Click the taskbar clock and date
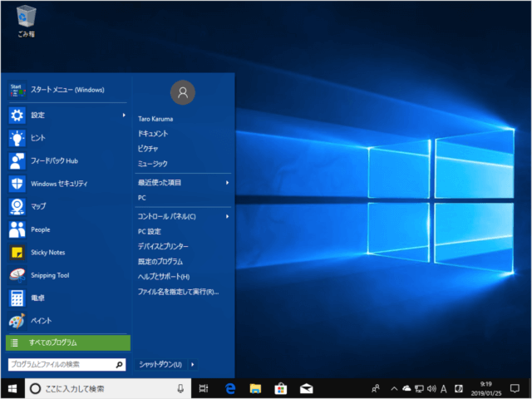 [x=485, y=388]
